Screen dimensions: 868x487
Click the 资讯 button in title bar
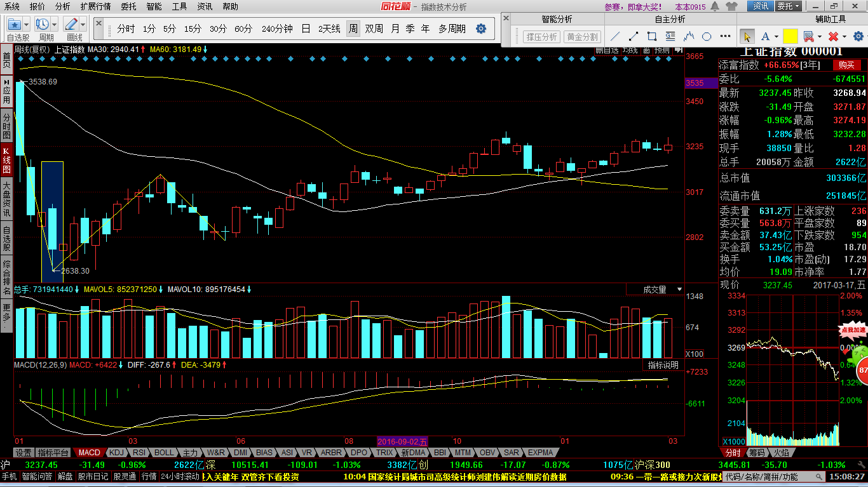(760, 6)
